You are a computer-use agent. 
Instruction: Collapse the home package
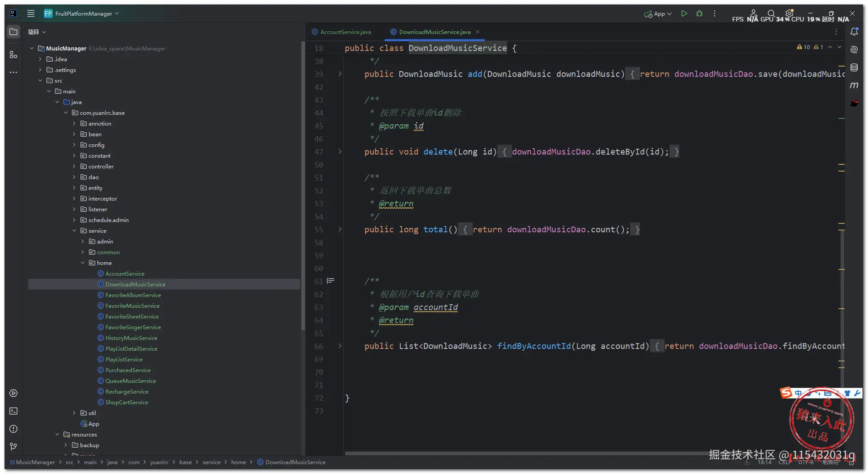[83, 263]
